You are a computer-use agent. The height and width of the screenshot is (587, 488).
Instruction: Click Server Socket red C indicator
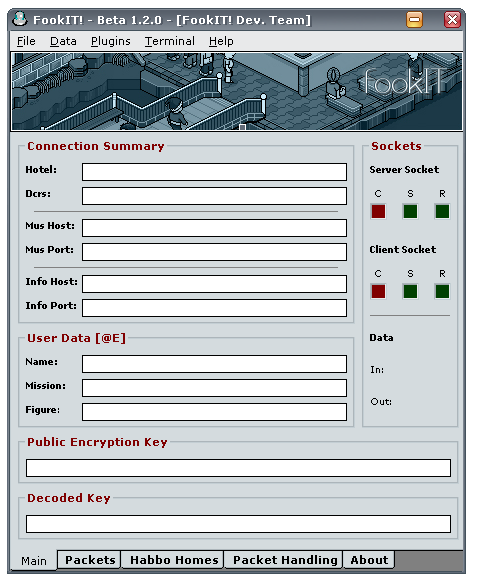[x=378, y=212]
